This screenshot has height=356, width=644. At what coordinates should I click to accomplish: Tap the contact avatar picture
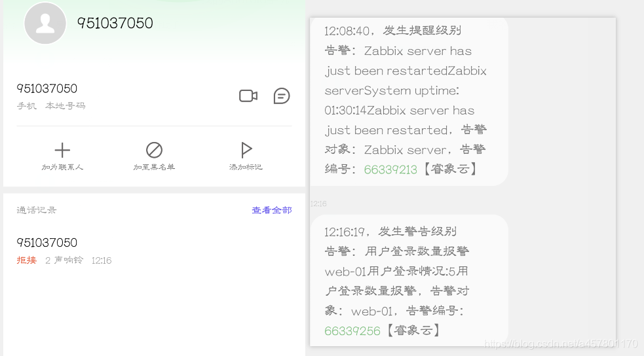[x=45, y=23]
